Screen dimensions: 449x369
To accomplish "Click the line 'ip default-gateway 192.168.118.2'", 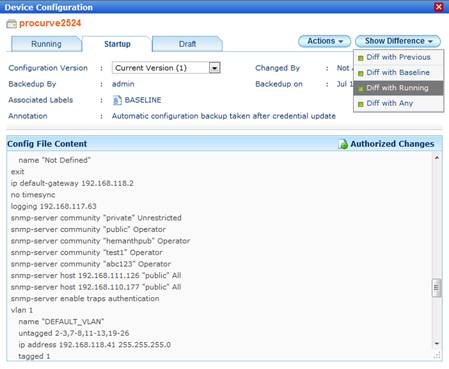I will pyautogui.click(x=72, y=183).
